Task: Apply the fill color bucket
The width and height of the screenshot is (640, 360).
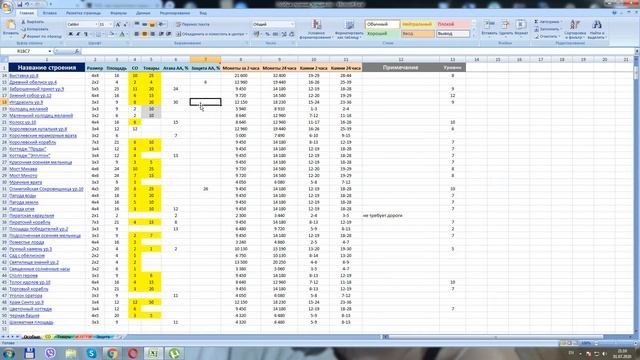Action: 111,34
